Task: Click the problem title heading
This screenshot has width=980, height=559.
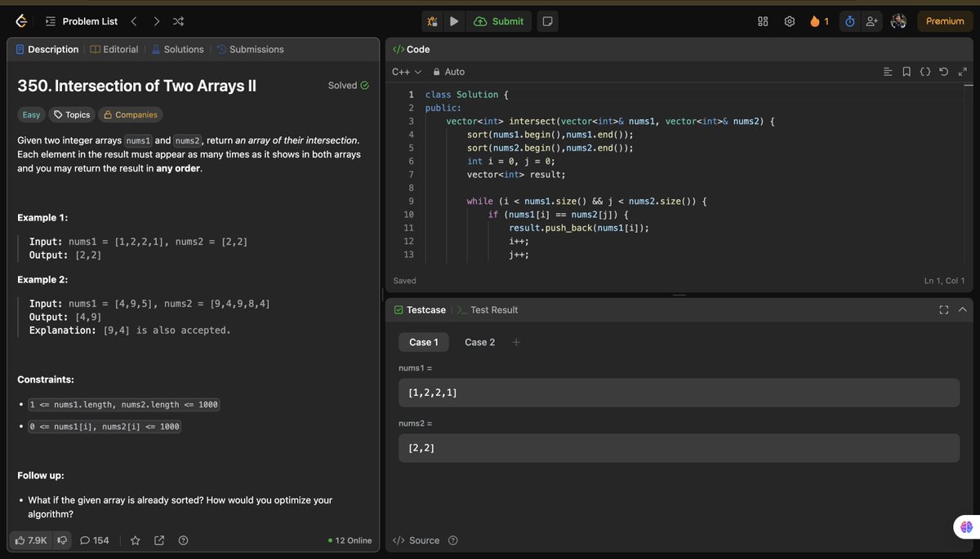Action: (x=136, y=86)
